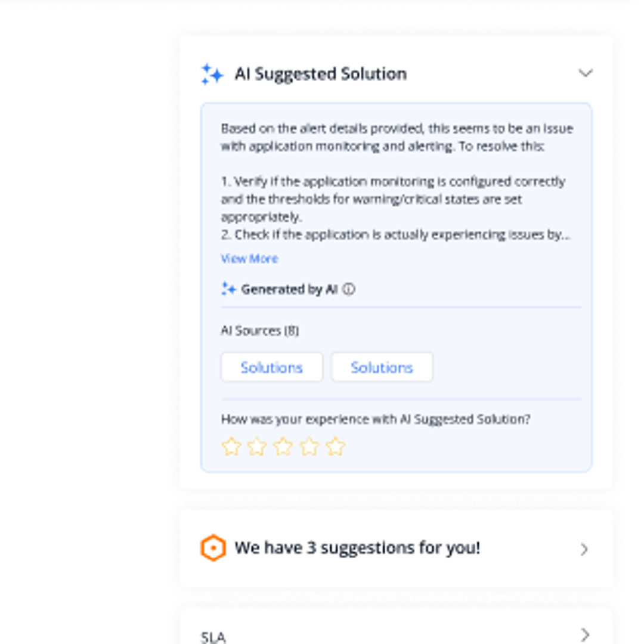The image size is (644, 644).
Task: Click the second rating star
Action: pyautogui.click(x=257, y=446)
